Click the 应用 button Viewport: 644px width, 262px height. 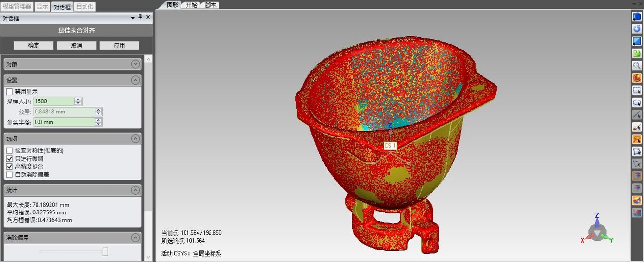point(119,45)
